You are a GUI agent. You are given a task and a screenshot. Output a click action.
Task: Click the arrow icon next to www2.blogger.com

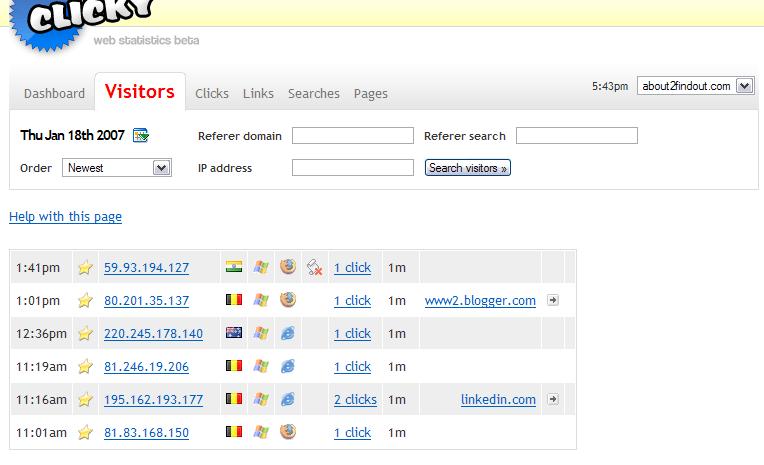tap(553, 300)
